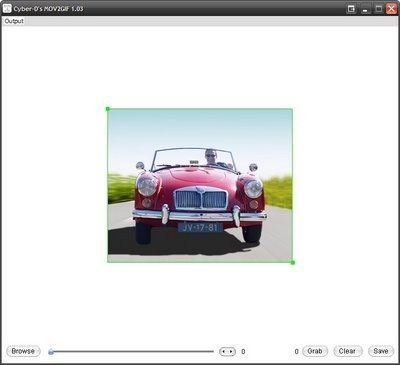Minimize the MOV2GIF window
Screen dimensions: 400x365
tap(365, 9)
